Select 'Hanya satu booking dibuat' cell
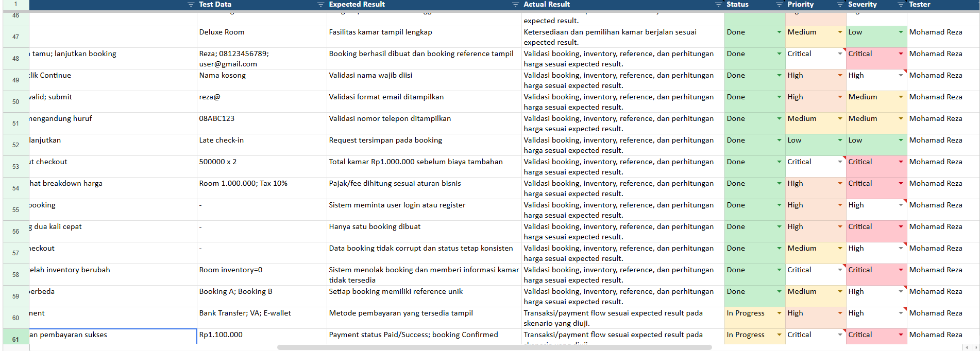 pyautogui.click(x=424, y=232)
